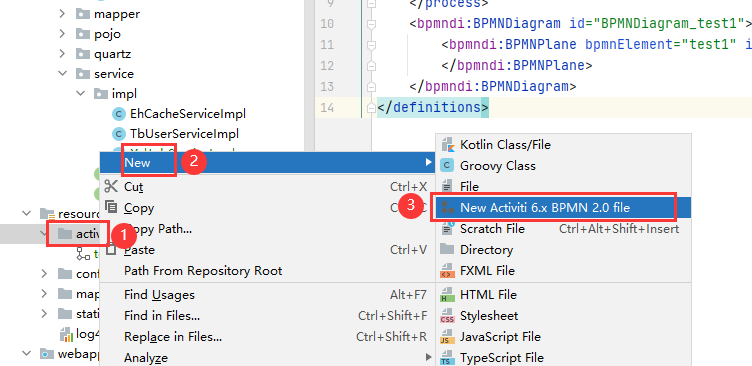Click the JavaScript file icon
The width and height of the screenshot is (752, 366).
pyautogui.click(x=447, y=337)
